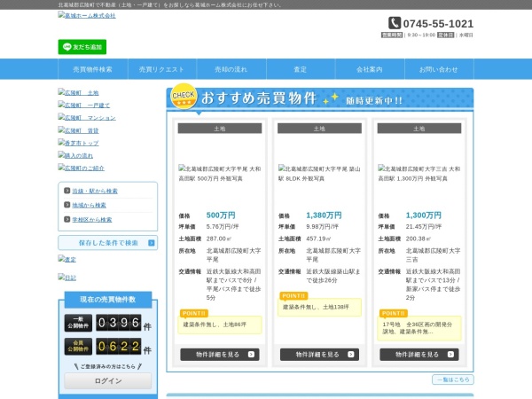Click 物件詳細を見る for the 1,300万円 property
This screenshot has height=399, width=532.
click(x=419, y=355)
